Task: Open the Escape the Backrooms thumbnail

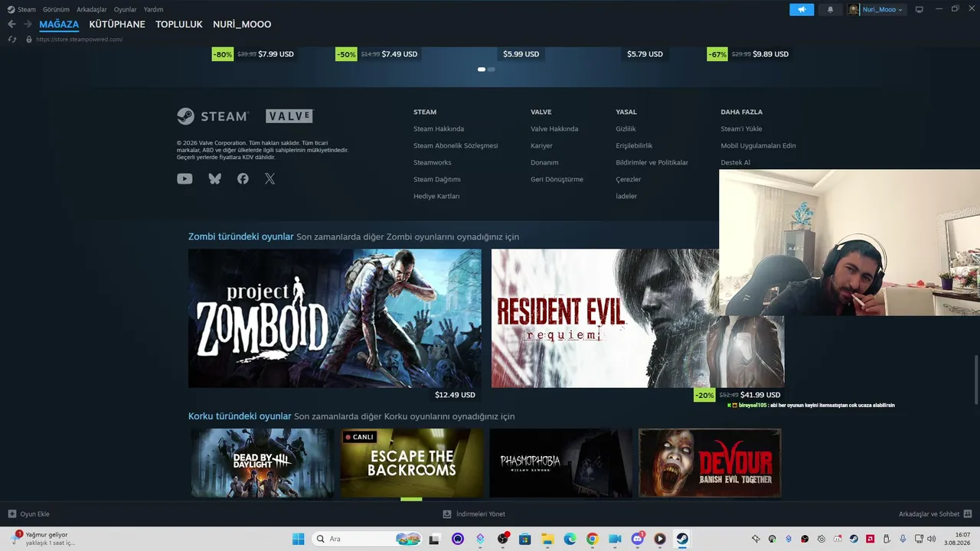Action: 412,463
